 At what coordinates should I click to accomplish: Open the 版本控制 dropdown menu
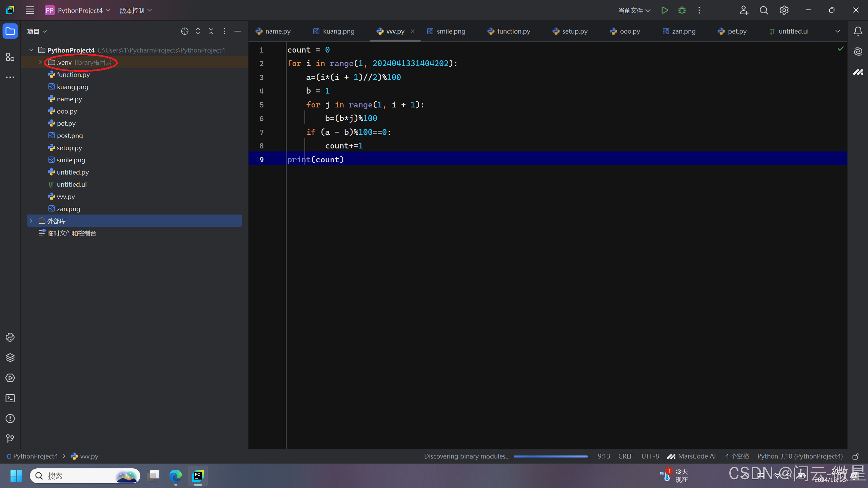[x=136, y=11]
